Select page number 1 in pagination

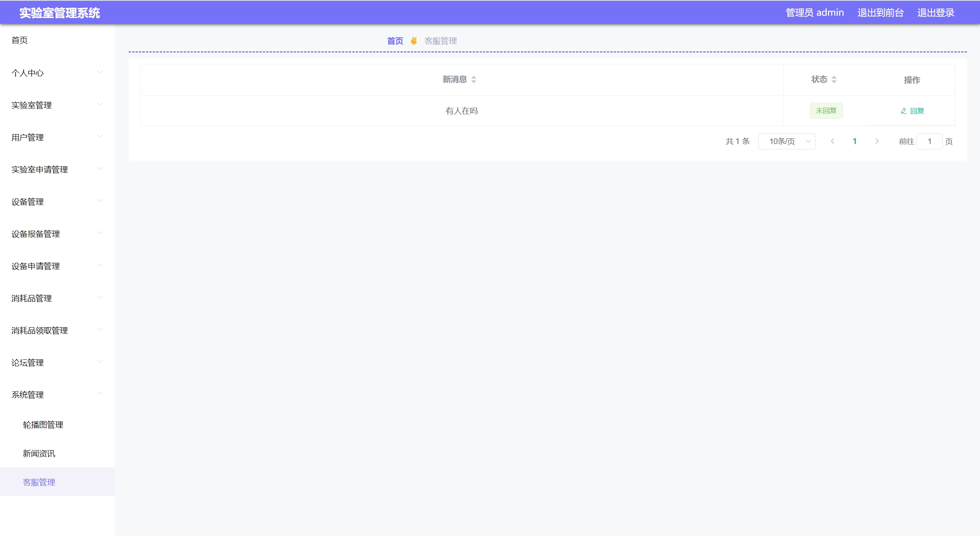pyautogui.click(x=854, y=141)
